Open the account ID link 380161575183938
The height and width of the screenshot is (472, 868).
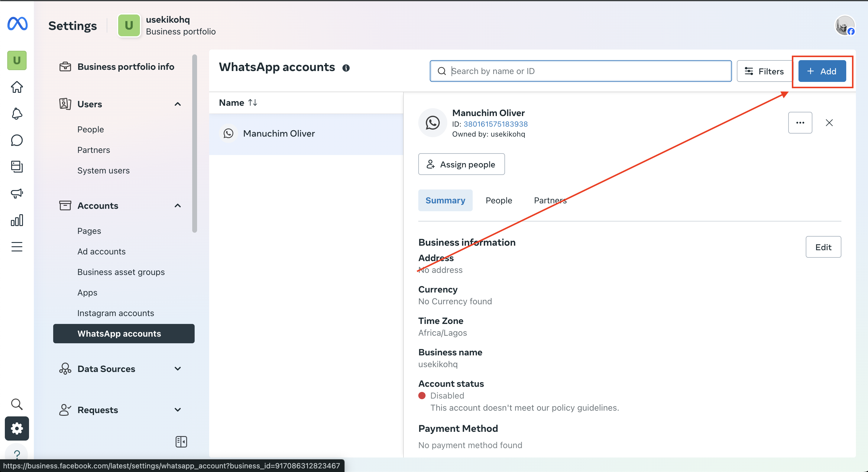click(x=495, y=124)
